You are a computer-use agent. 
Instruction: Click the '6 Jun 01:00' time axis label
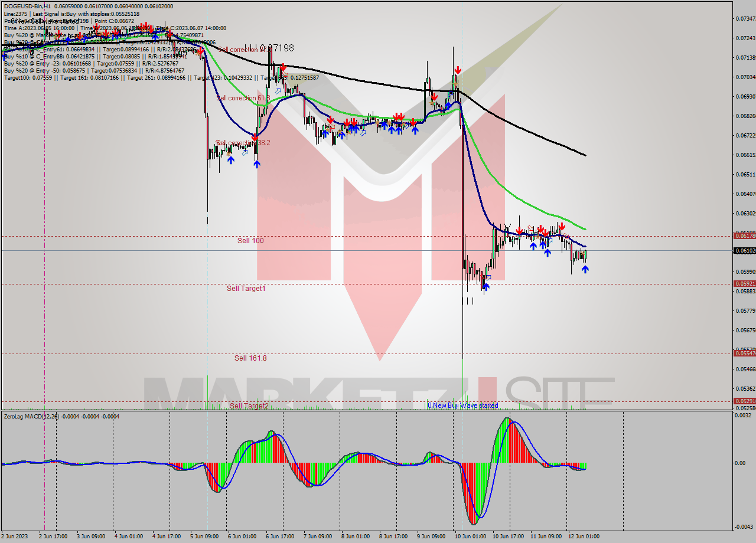(x=242, y=537)
